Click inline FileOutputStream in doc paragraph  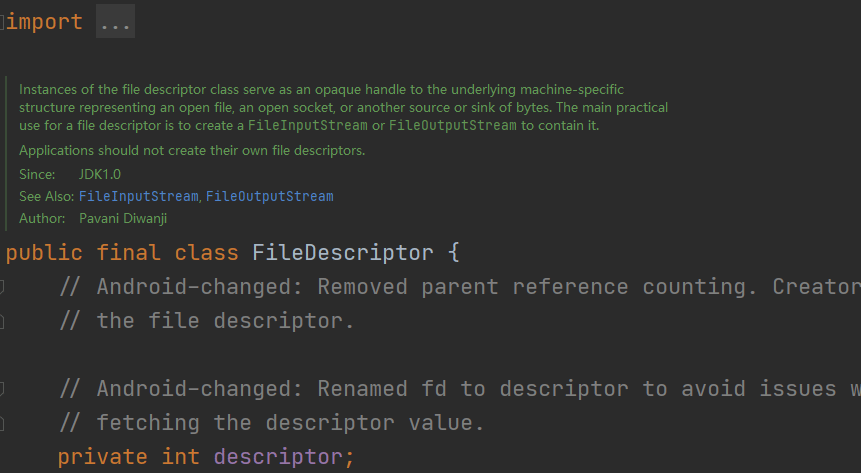pos(452,125)
